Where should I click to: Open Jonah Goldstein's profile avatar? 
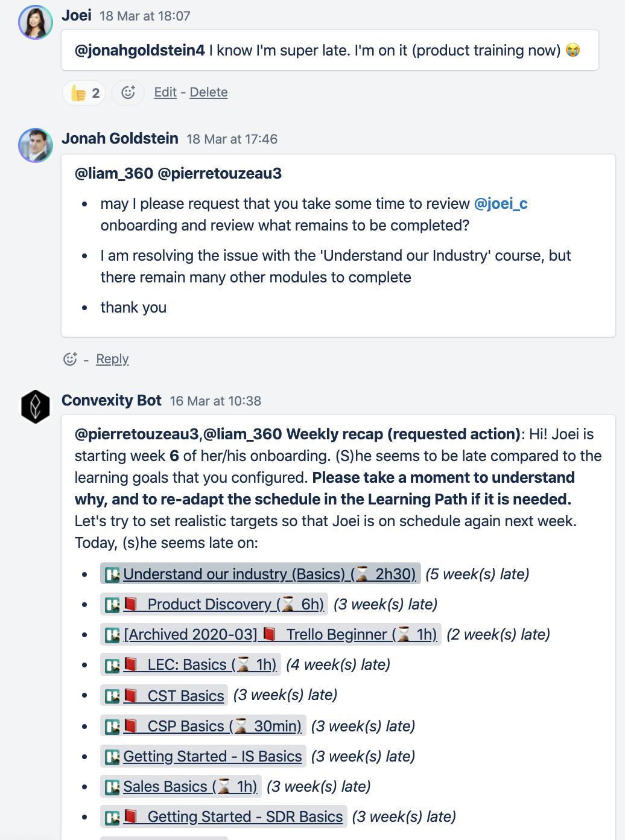coord(36,142)
